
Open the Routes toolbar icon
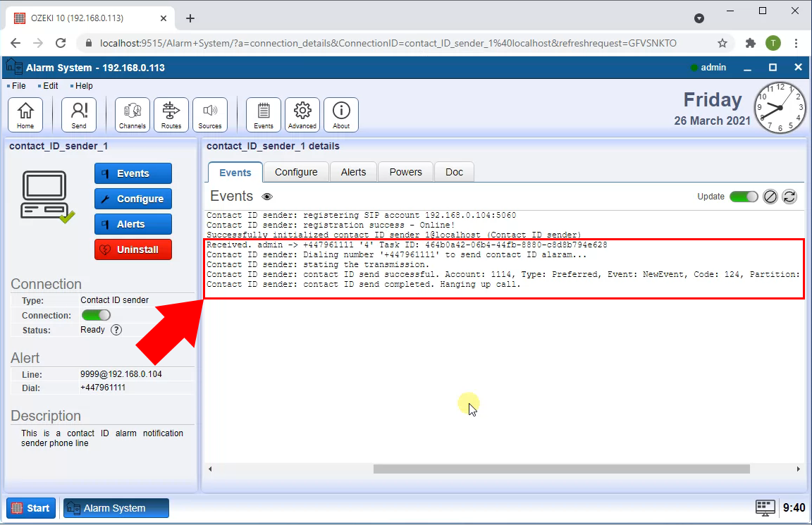pyautogui.click(x=171, y=114)
